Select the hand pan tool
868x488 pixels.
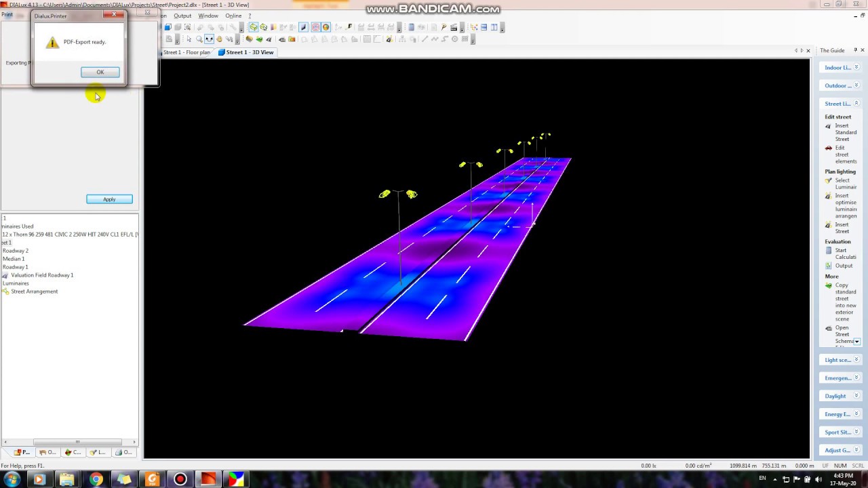219,39
